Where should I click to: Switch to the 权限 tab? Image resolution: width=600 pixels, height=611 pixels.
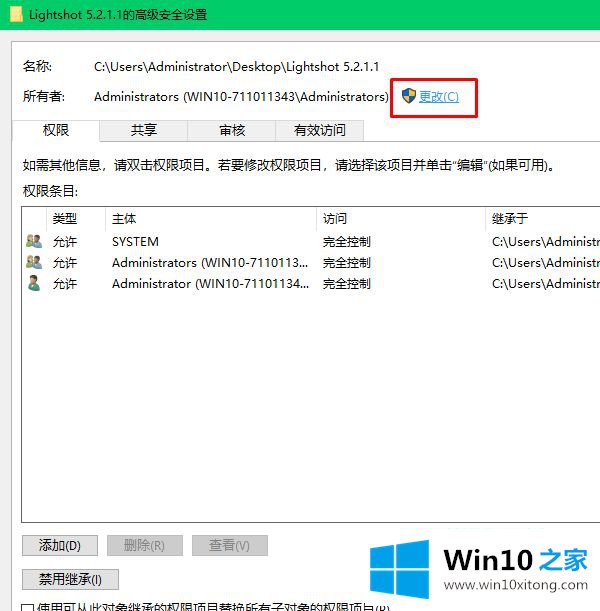[56, 130]
